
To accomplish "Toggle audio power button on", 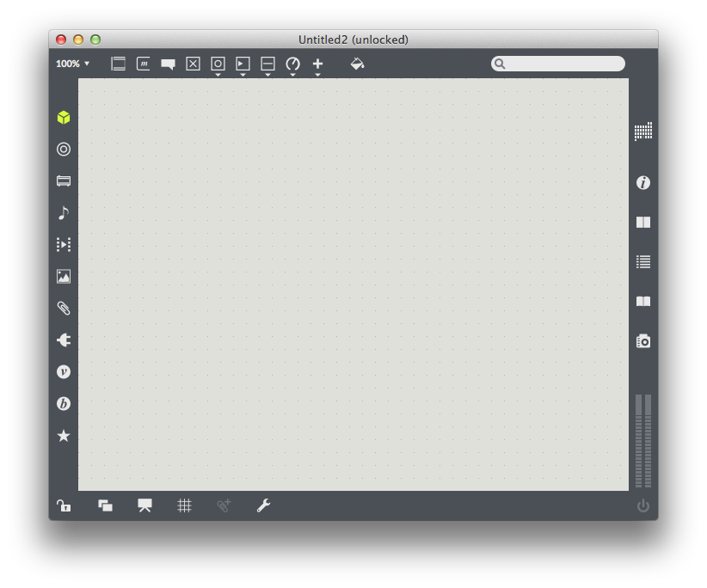I will click(643, 505).
